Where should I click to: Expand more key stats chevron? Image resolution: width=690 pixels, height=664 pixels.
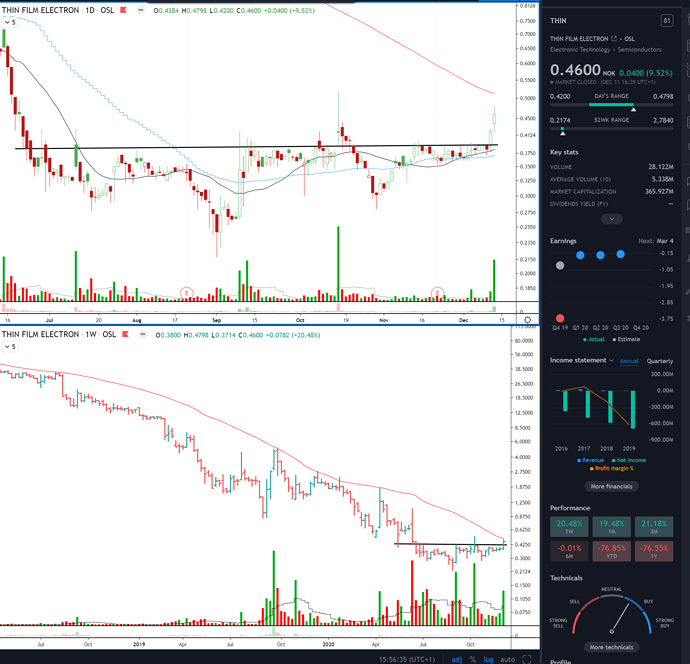tap(612, 219)
